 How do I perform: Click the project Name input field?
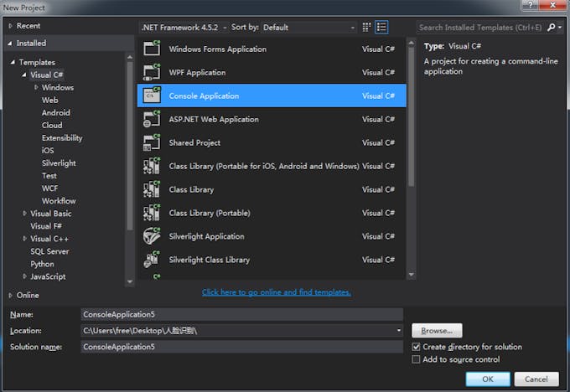241,314
